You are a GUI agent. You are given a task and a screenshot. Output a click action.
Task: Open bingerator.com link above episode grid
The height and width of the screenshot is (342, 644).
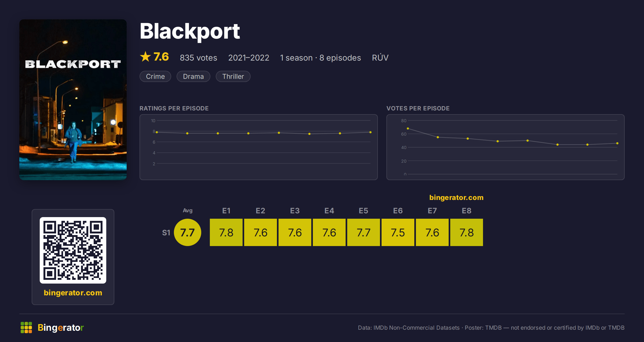(x=456, y=198)
